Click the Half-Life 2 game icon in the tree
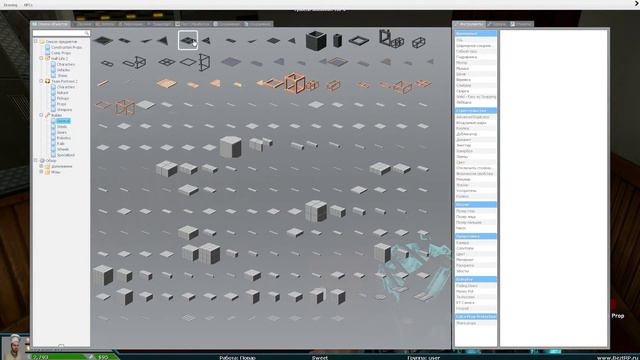Screen dimensions: 640x360 tap(47, 59)
